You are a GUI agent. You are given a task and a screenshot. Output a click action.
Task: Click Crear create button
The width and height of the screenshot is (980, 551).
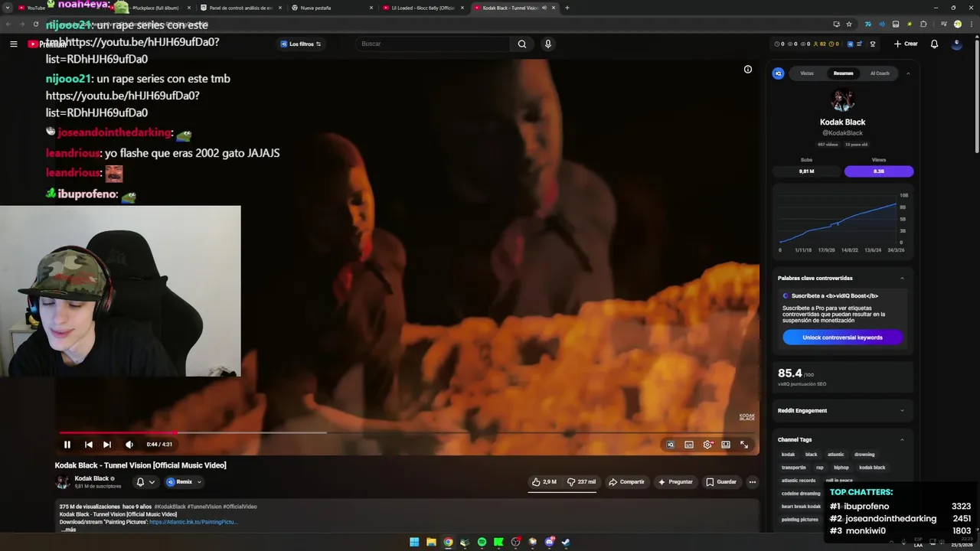(x=906, y=44)
